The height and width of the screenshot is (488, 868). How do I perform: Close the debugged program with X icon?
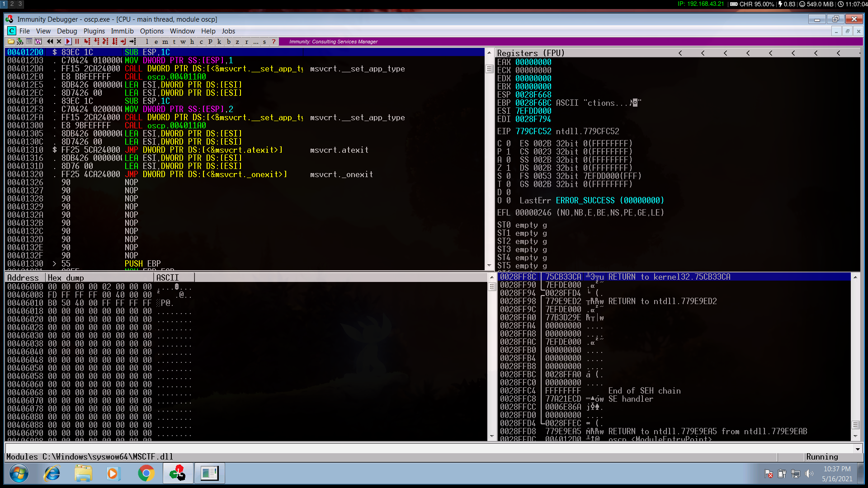[x=59, y=42]
